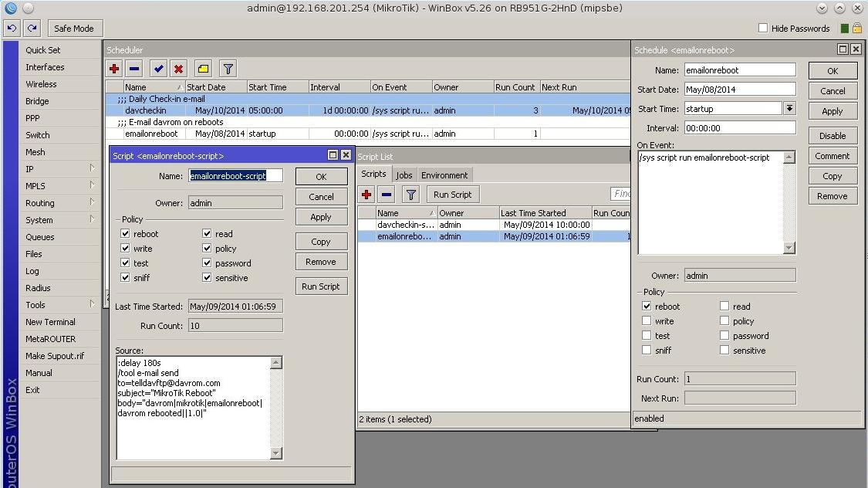The height and width of the screenshot is (488, 868).
Task: Disable scheduler entry with red X icon
Action: (x=180, y=69)
